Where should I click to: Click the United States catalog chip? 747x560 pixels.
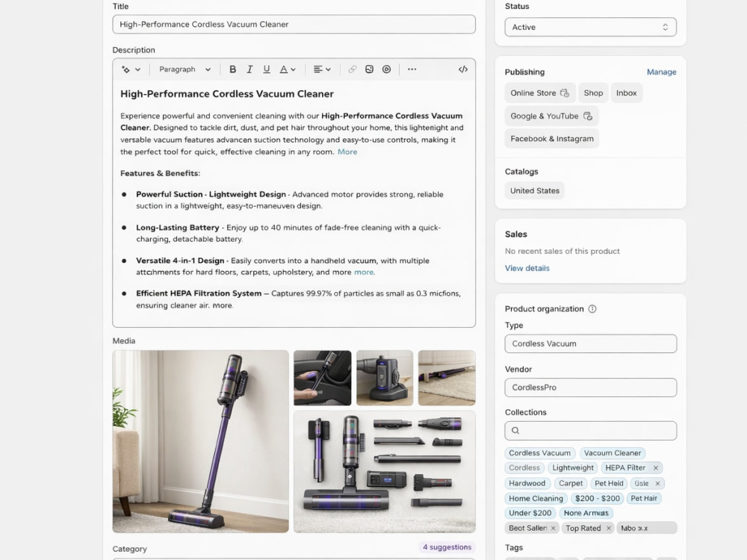(535, 190)
